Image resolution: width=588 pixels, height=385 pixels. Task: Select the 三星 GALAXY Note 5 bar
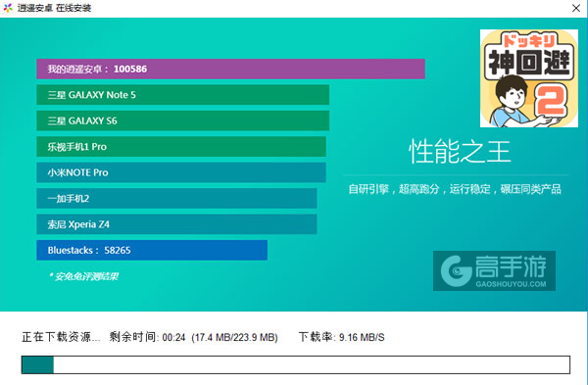[x=182, y=95]
